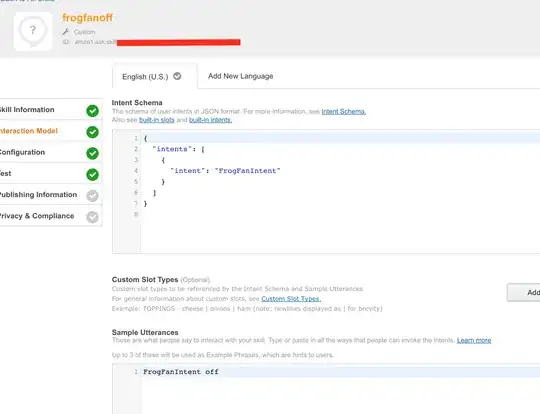Open the Configuration section

click(51, 152)
